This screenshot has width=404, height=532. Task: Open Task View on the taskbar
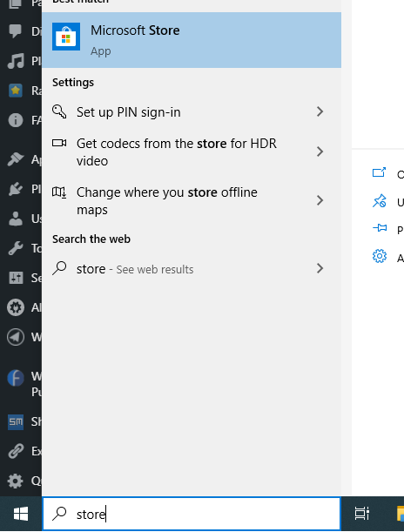[x=361, y=514]
